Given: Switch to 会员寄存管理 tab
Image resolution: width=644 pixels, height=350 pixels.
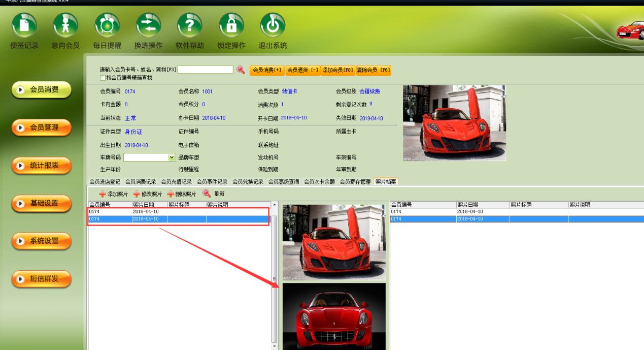Looking at the screenshot, I should (355, 182).
